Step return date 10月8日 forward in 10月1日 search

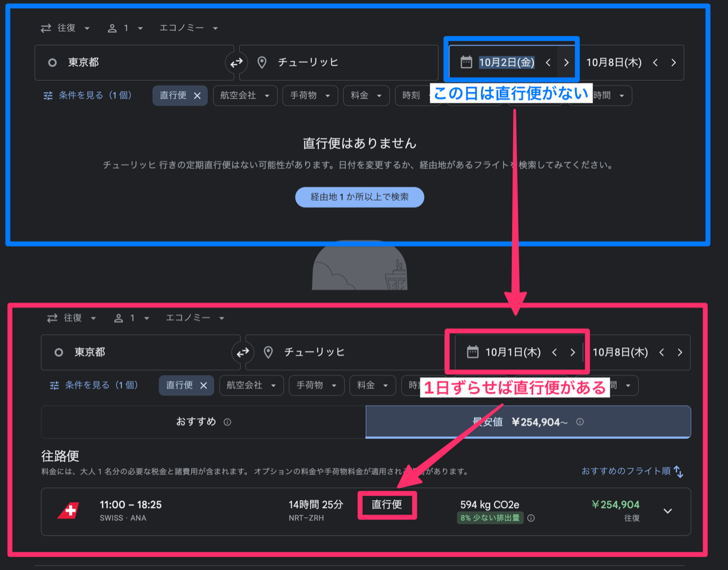point(680,352)
